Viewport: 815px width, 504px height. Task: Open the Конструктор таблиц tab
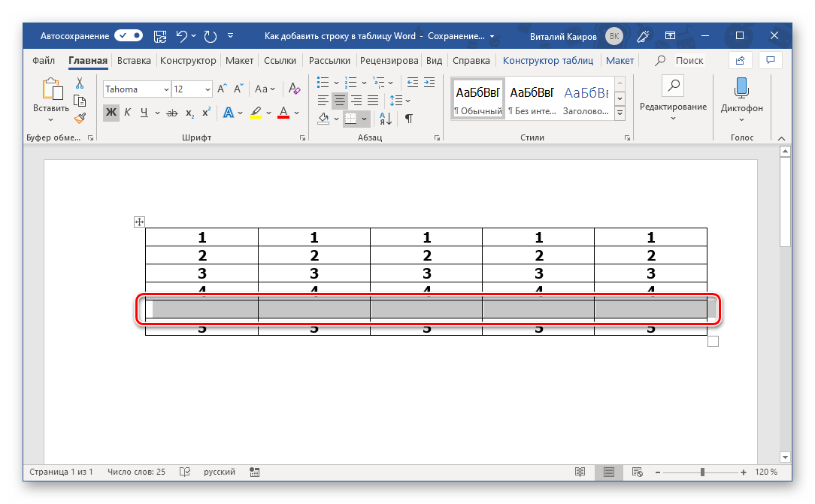click(548, 60)
